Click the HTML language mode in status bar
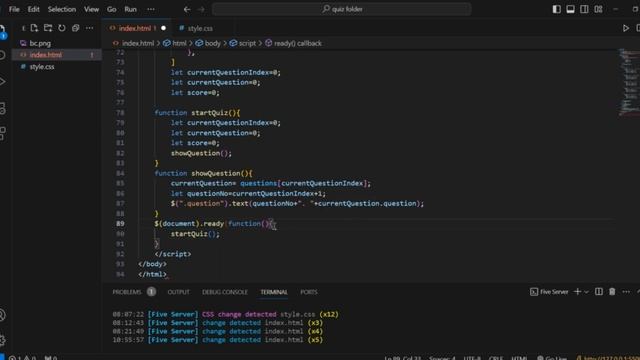640x360 pixels. tap(519, 358)
